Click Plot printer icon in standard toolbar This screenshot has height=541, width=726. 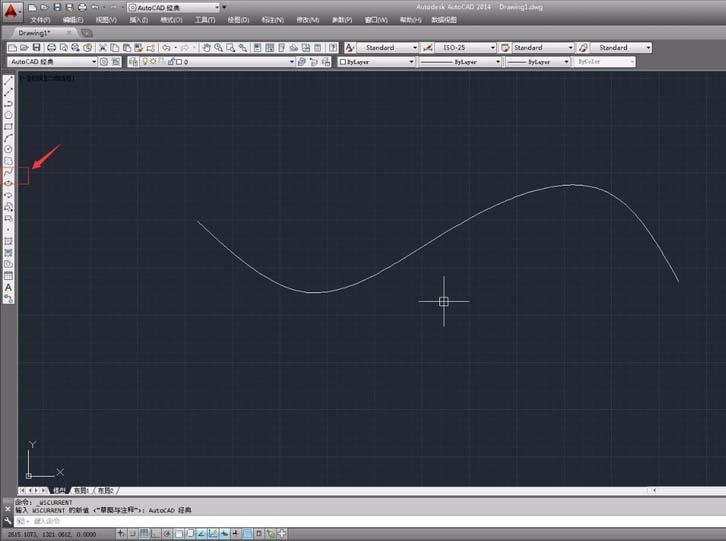51,48
